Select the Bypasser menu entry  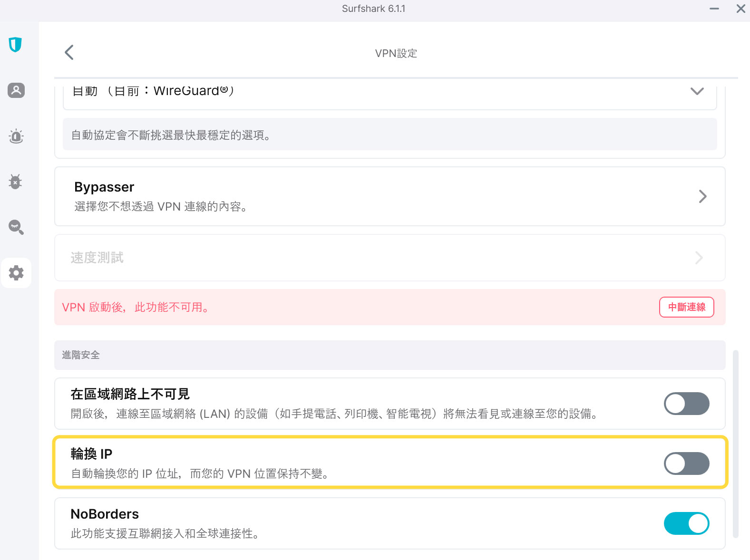[104, 187]
